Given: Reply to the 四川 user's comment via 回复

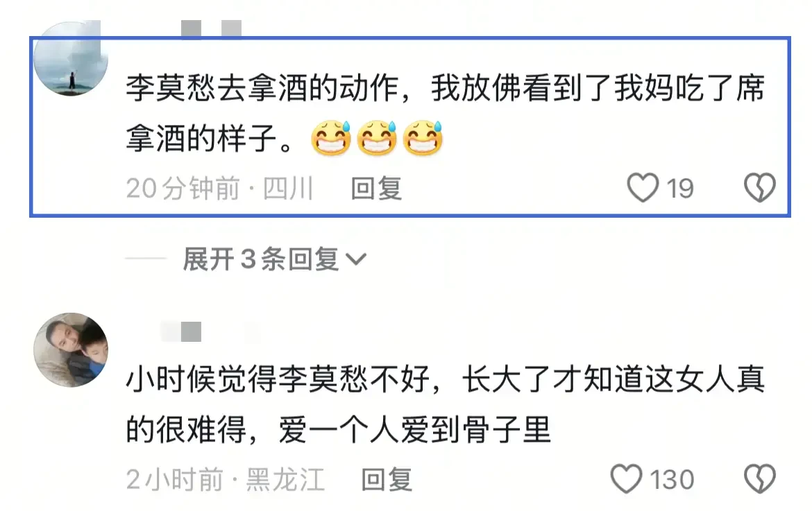Looking at the screenshot, I should click(x=376, y=189).
